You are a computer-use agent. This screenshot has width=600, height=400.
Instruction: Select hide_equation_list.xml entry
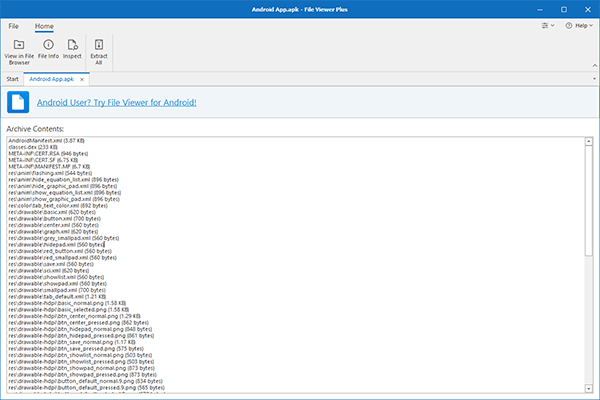pyautogui.click(x=64, y=180)
